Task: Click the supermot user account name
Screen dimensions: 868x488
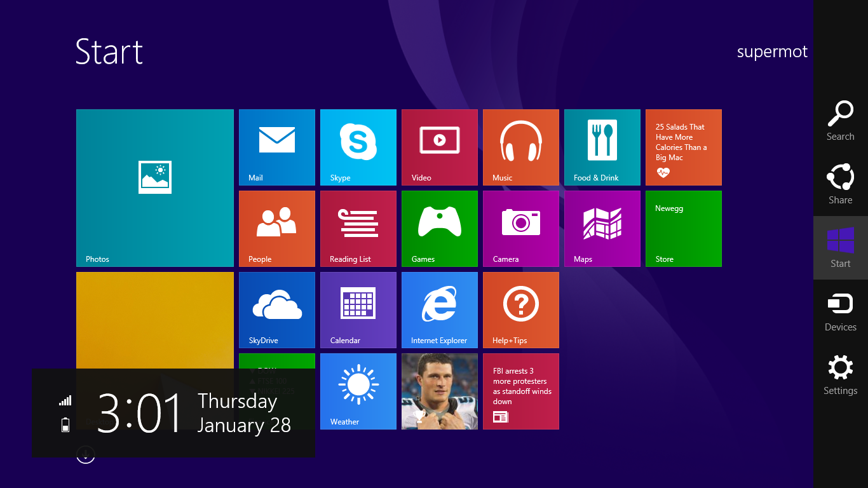Action: [772, 52]
